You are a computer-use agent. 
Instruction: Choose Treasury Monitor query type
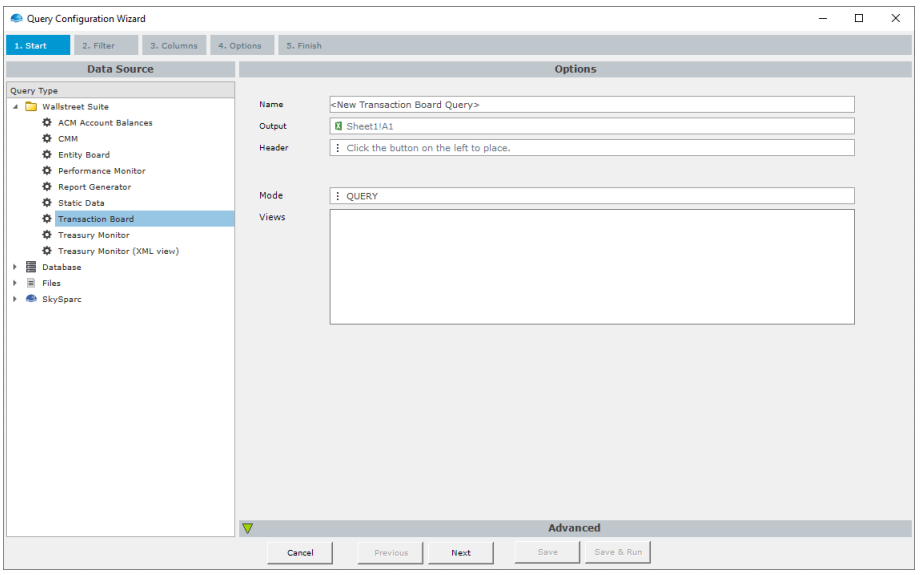tap(93, 235)
